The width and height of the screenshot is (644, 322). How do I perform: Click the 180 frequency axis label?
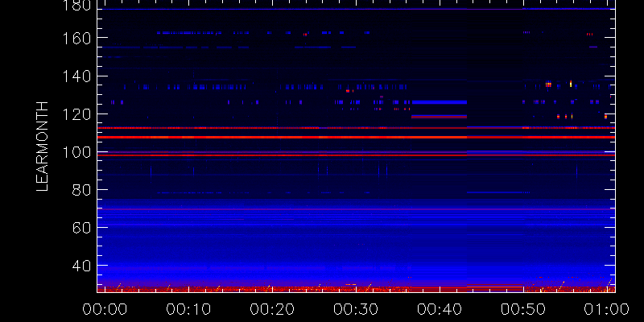(76, 5)
